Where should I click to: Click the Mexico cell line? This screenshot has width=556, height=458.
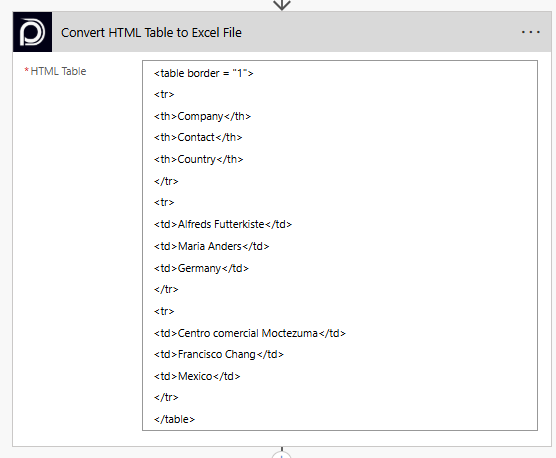pos(197,376)
